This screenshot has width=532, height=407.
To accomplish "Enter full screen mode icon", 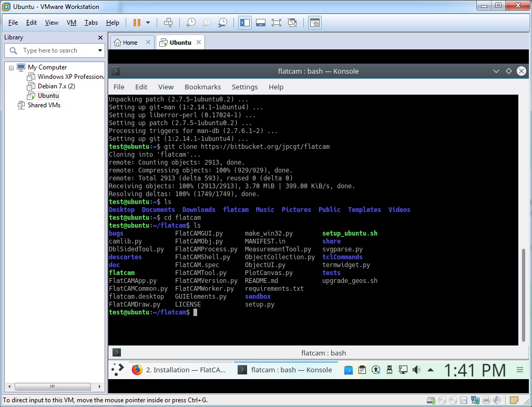I will (277, 23).
